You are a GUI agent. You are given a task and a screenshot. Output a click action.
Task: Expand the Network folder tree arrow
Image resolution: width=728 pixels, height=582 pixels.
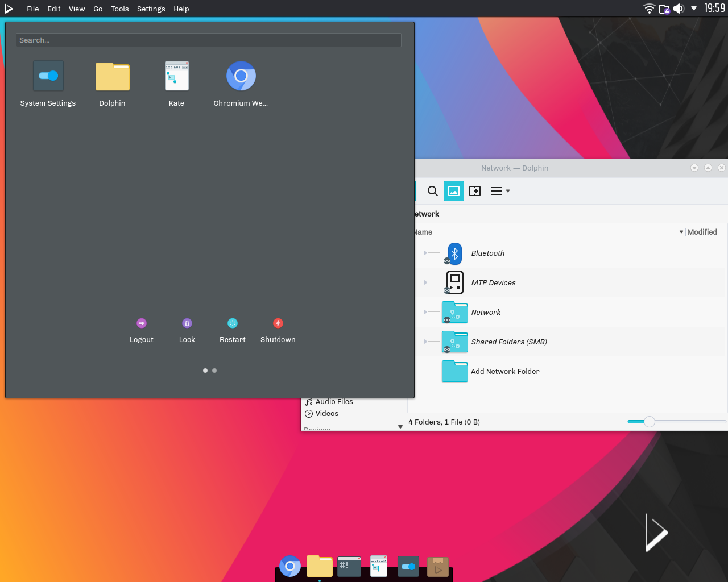pyautogui.click(x=425, y=312)
